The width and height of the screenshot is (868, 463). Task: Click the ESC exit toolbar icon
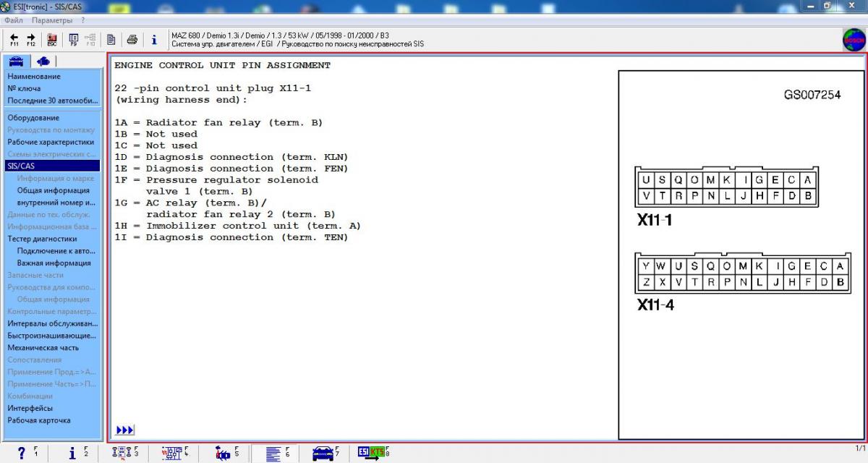tap(52, 40)
